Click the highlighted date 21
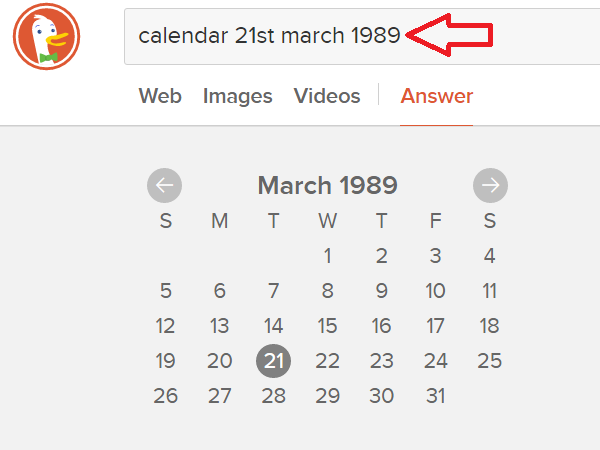Screen dimensions: 600x450 click(x=274, y=361)
